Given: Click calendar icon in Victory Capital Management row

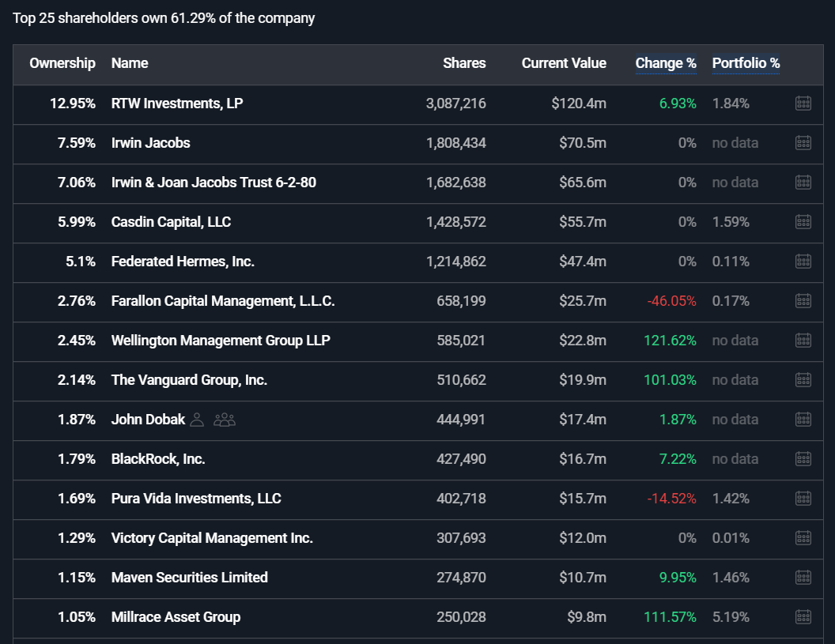Looking at the screenshot, I should pos(803,538).
